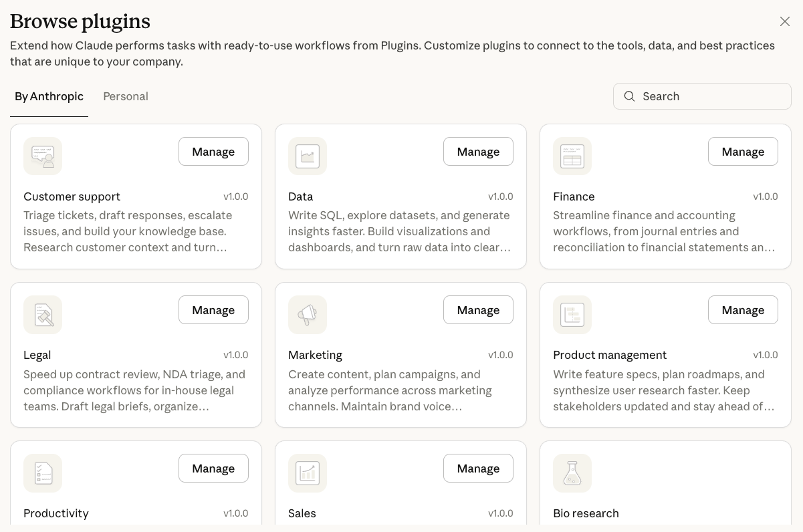Click the Productivity v1.0.0 version label
Screen dimensions: 803x532
tap(236, 513)
